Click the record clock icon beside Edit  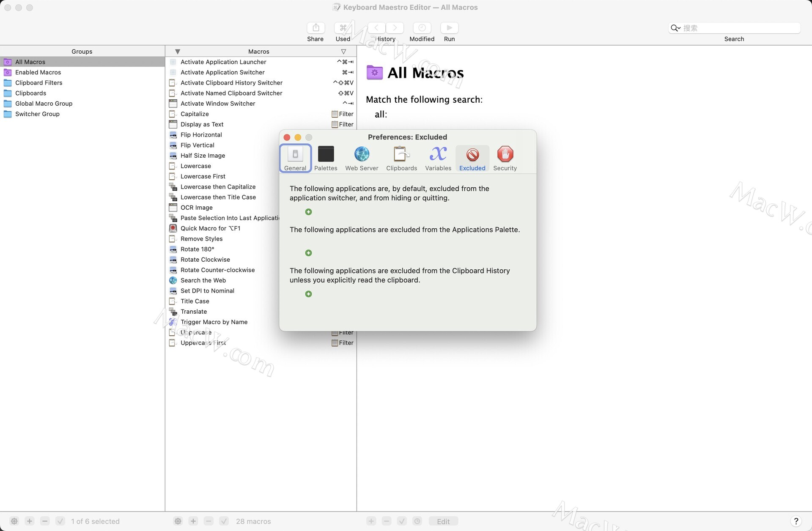click(x=417, y=521)
